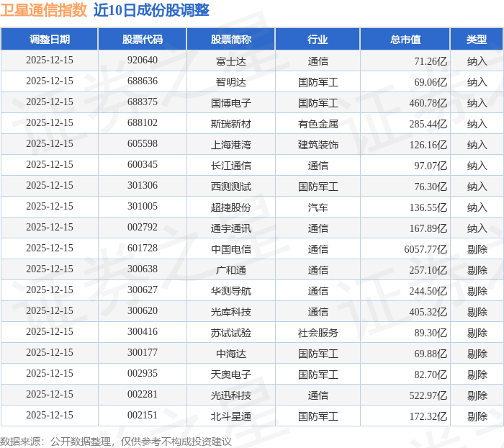The width and height of the screenshot is (504, 448).
Task: Click industry cell 汽车
Action: tap(318, 207)
